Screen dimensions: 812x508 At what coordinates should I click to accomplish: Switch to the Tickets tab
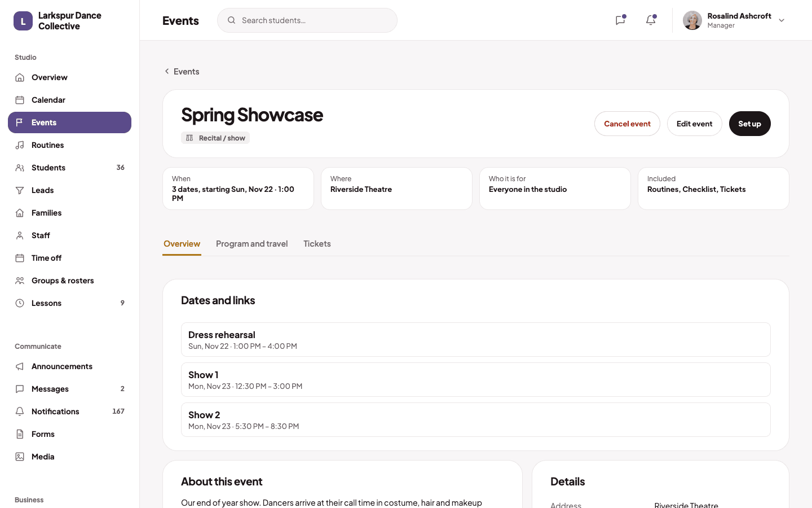tap(317, 244)
